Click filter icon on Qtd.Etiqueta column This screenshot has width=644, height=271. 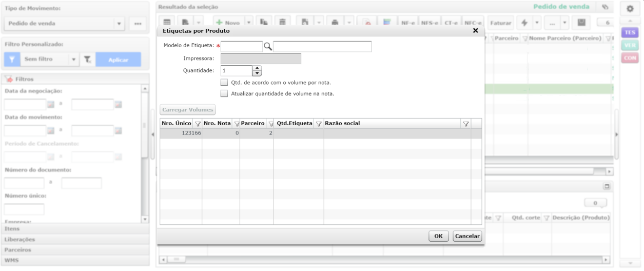(x=319, y=124)
